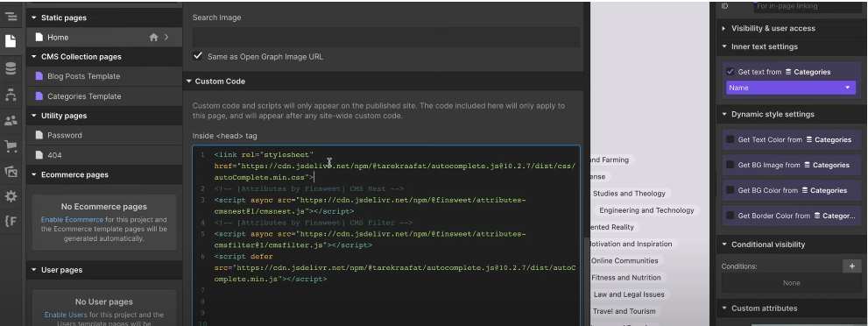Collapse Ecommerce pages section
Image resolution: width=868 pixels, height=326 pixels.
[x=34, y=174]
